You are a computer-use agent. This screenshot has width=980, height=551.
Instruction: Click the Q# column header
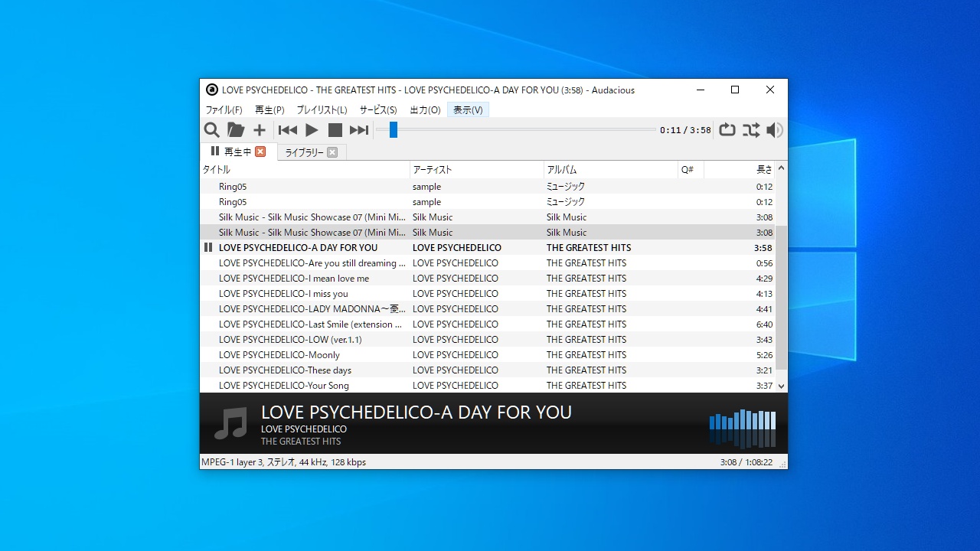(691, 170)
